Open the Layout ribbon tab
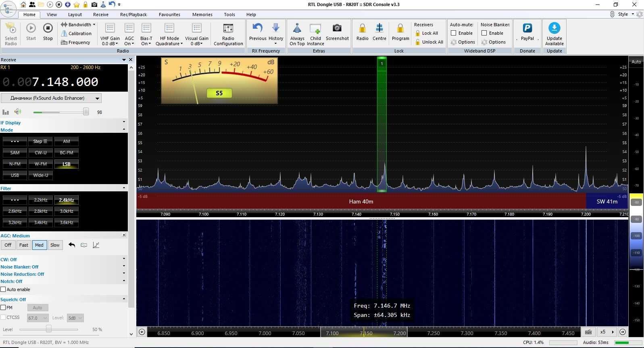Screen dimensions: 644x348 [75, 15]
